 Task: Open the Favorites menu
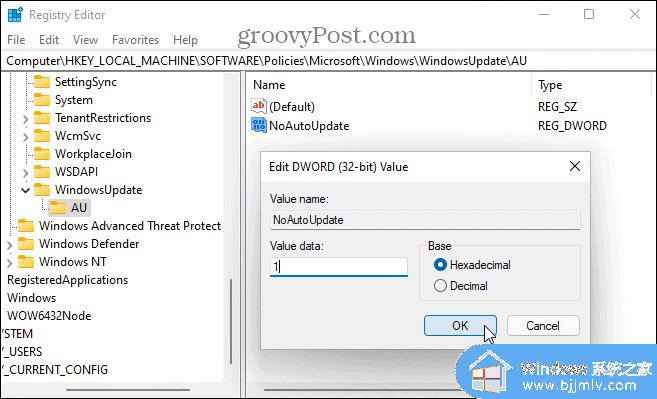(x=135, y=40)
